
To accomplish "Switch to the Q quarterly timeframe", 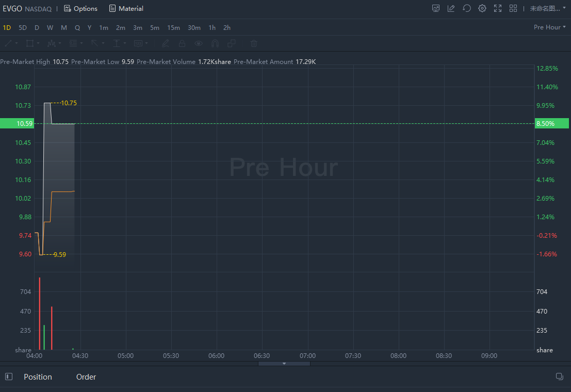I will coord(77,28).
